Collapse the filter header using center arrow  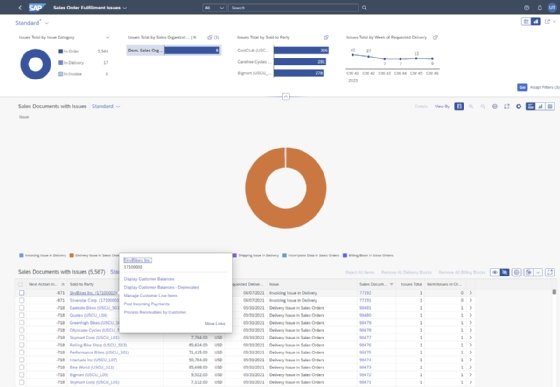tap(286, 97)
